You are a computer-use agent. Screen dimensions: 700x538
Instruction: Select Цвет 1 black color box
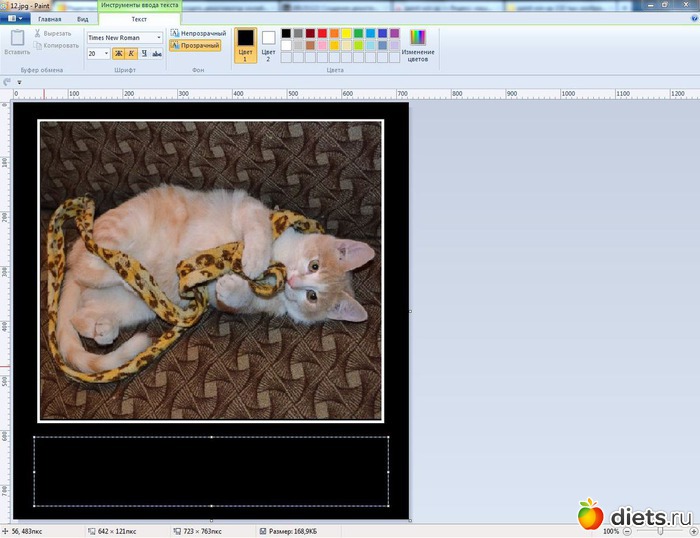tap(245, 42)
